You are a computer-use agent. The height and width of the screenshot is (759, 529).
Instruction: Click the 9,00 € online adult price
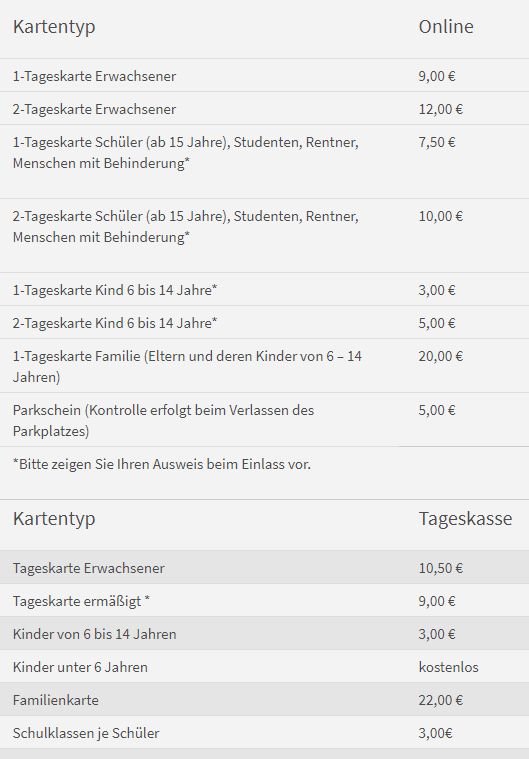click(437, 76)
